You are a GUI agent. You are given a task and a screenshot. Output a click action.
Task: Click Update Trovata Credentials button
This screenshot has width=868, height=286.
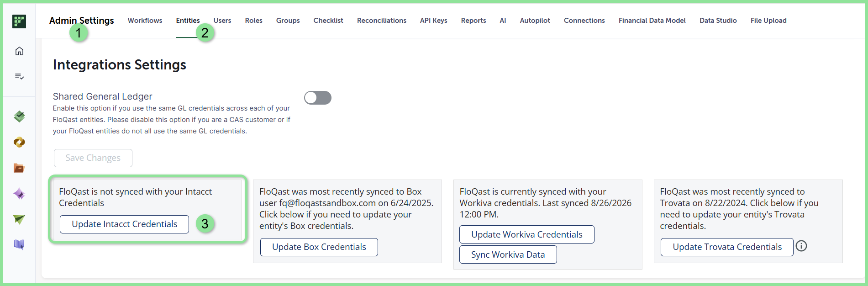[727, 247]
